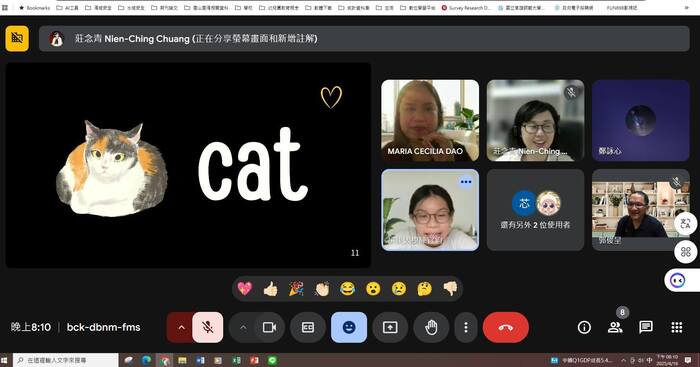Leave the call with red hang-up button

point(506,327)
